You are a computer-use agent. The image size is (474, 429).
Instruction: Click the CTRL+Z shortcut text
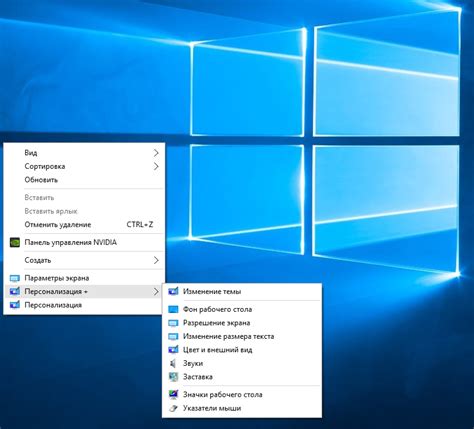[140, 225]
